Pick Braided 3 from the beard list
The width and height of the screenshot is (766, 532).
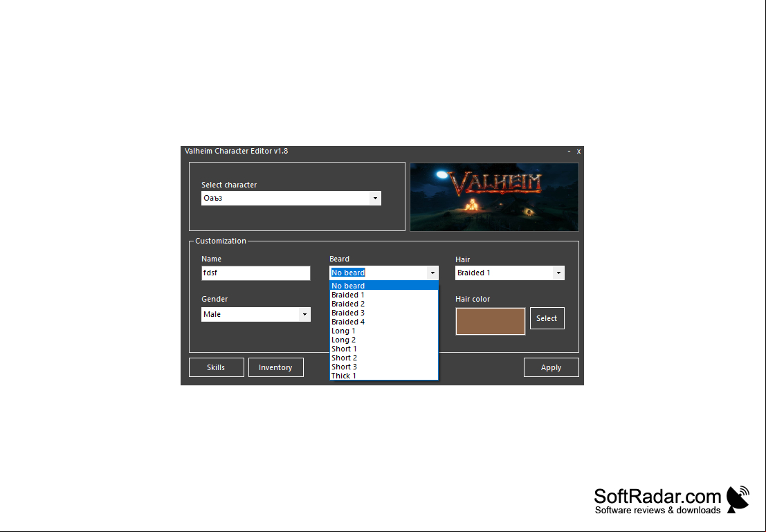[x=384, y=313]
